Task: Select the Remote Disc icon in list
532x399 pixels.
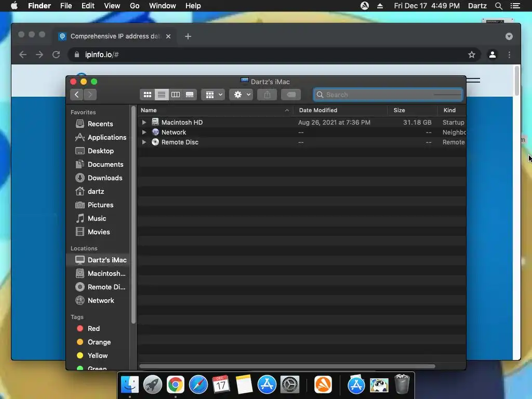Action: tap(155, 142)
